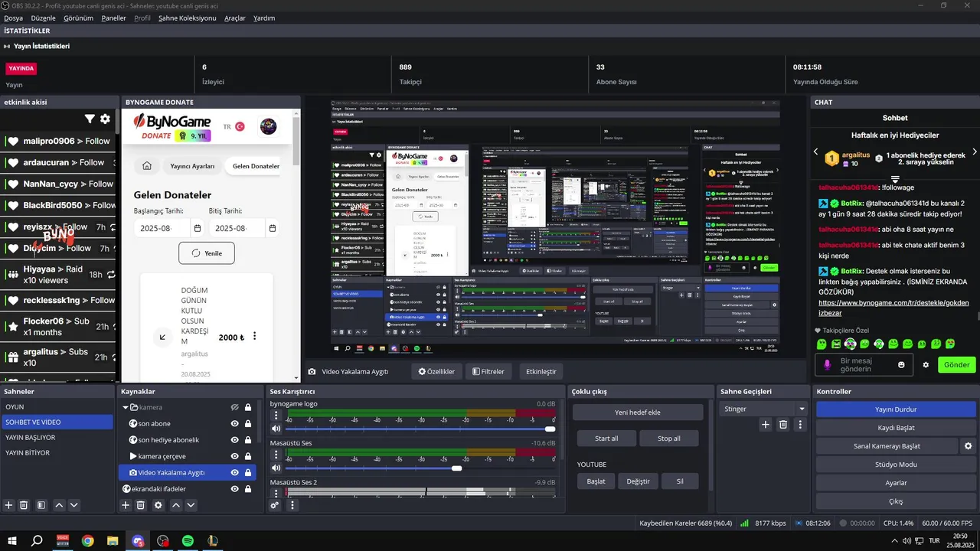Open activity feed filter icon
The height and width of the screenshot is (551, 980).
[x=90, y=119]
